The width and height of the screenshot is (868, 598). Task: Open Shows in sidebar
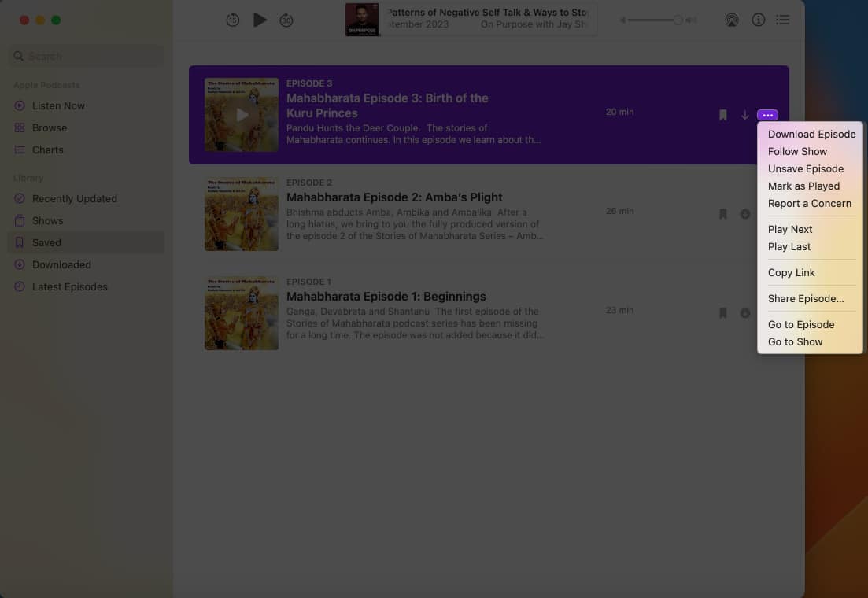87,221
